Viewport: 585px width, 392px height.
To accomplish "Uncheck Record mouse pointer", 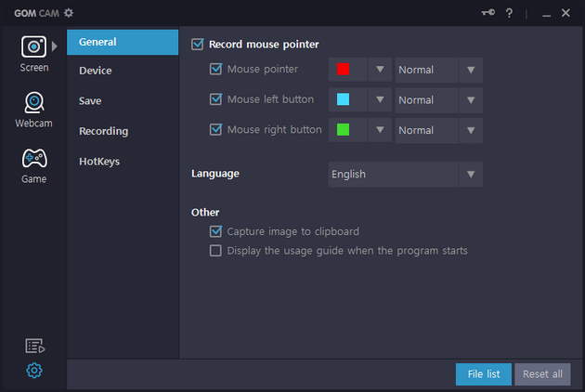I will tap(197, 44).
